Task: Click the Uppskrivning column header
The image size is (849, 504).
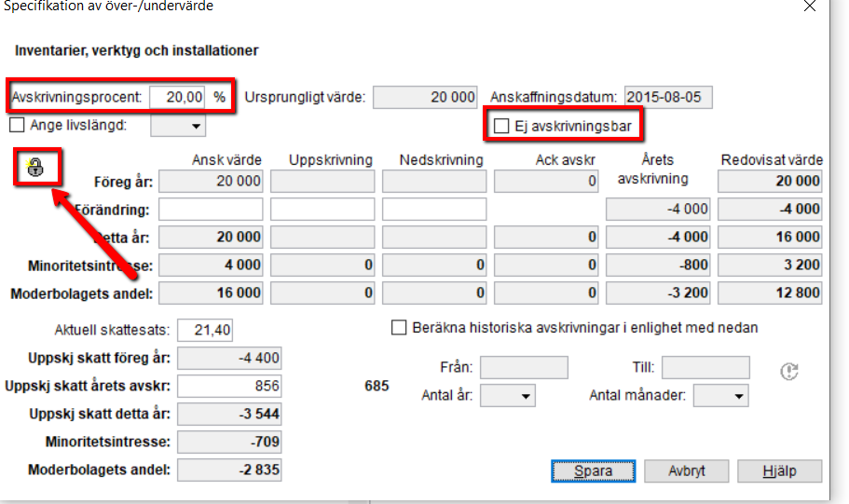Action: 331,159
